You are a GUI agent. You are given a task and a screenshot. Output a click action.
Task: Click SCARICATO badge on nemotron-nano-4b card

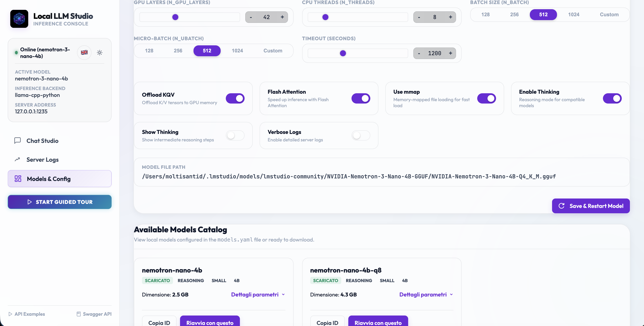[x=157, y=280]
